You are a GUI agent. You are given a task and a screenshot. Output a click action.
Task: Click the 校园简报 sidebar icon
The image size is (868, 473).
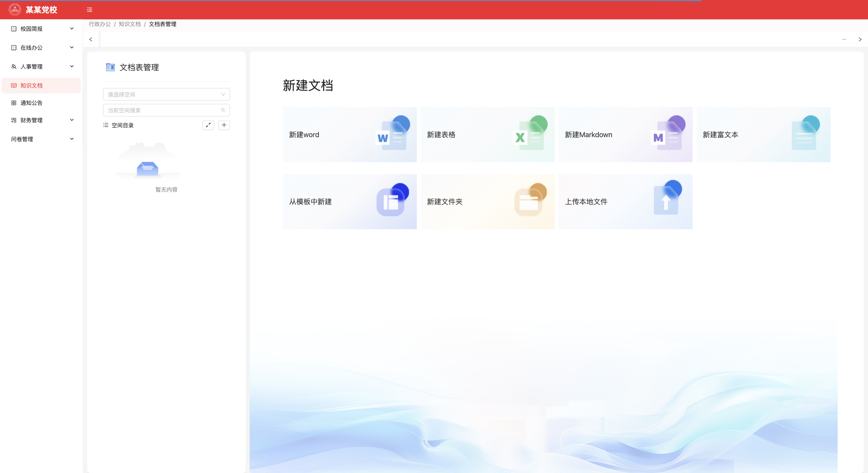(14, 29)
